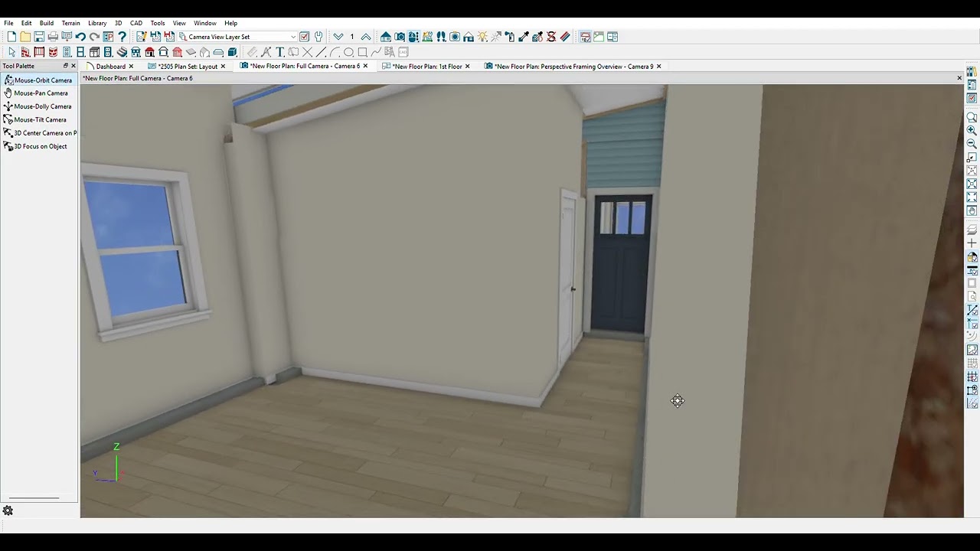980x551 pixels.
Task: Select the Text tool in the toolbar
Action: pyautogui.click(x=280, y=52)
